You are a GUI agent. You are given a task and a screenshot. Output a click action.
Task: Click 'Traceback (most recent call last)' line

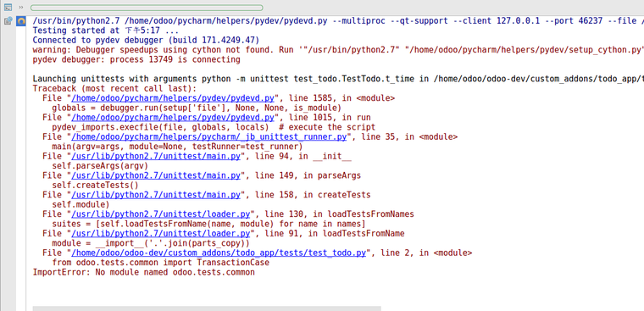pos(114,89)
